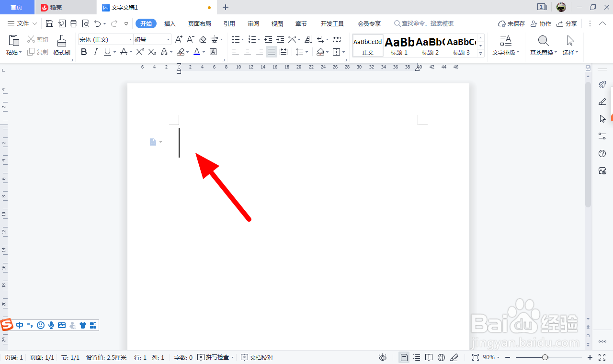Align text to the left
Image resolution: width=613 pixels, height=364 pixels.
click(x=236, y=52)
